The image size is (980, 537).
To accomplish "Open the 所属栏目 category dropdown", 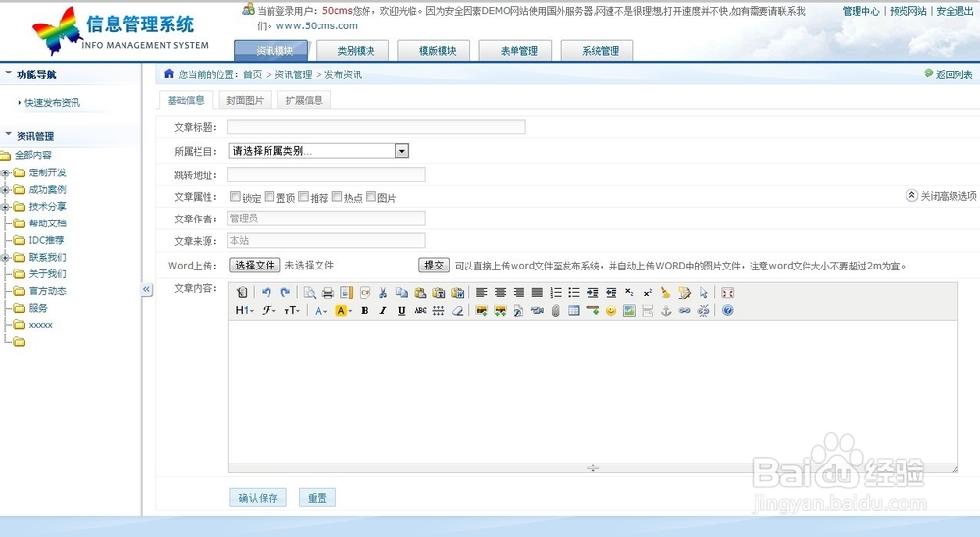I will point(318,151).
